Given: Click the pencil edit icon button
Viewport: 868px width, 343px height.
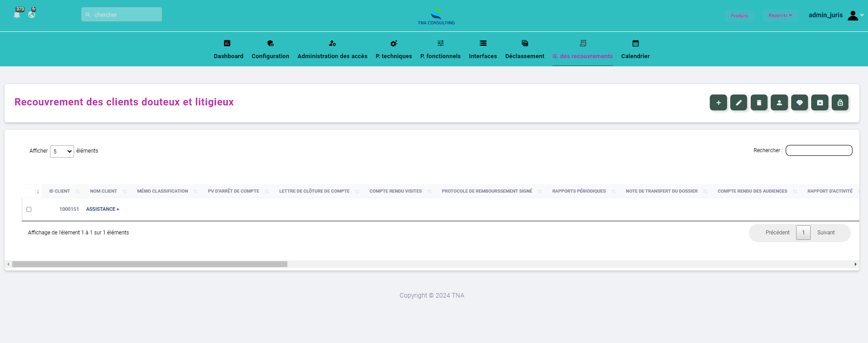Looking at the screenshot, I should point(738,103).
